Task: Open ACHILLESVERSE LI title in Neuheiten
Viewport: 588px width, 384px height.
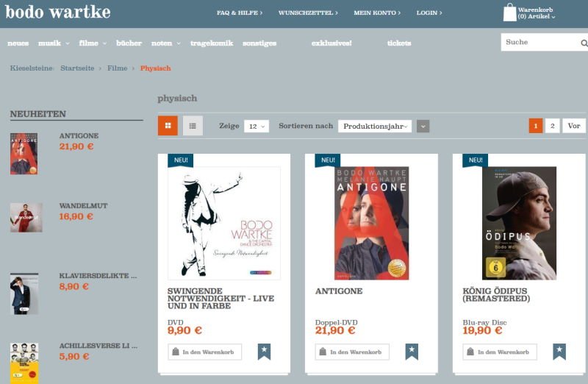Action: tap(98, 346)
